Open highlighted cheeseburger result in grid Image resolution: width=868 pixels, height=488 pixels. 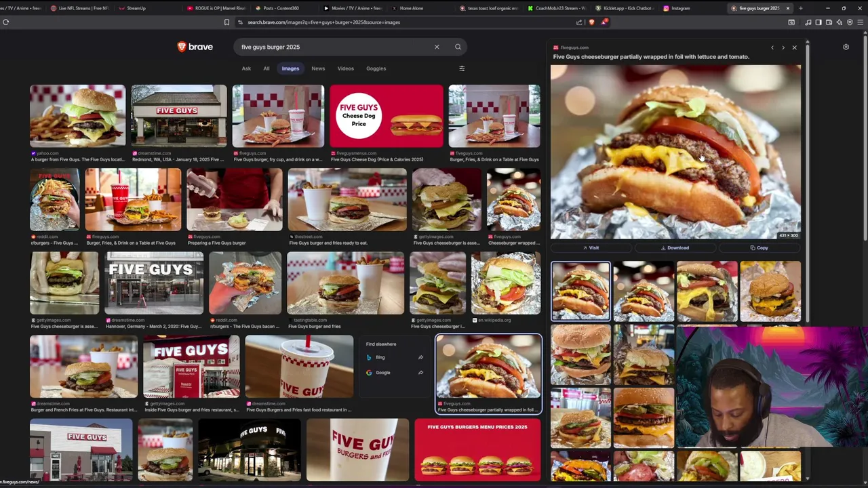489,367
